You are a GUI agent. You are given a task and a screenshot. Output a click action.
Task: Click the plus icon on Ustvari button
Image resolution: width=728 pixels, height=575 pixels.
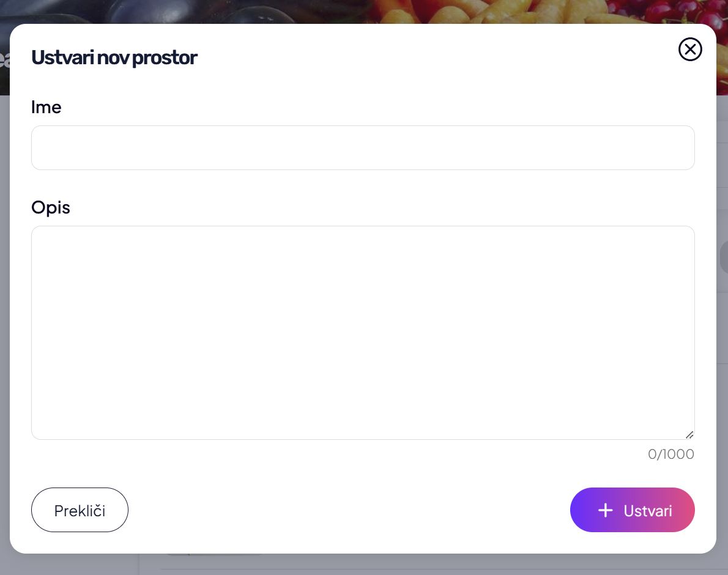tap(605, 510)
